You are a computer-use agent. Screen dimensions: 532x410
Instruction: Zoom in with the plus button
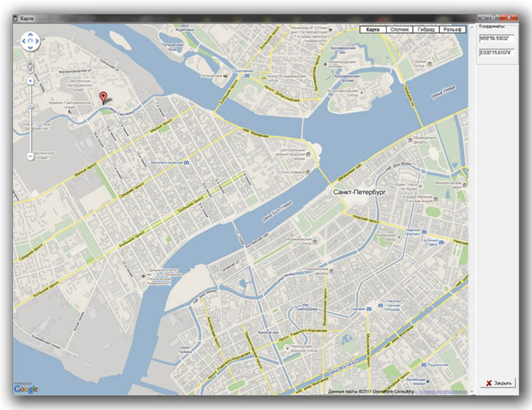[x=30, y=81]
